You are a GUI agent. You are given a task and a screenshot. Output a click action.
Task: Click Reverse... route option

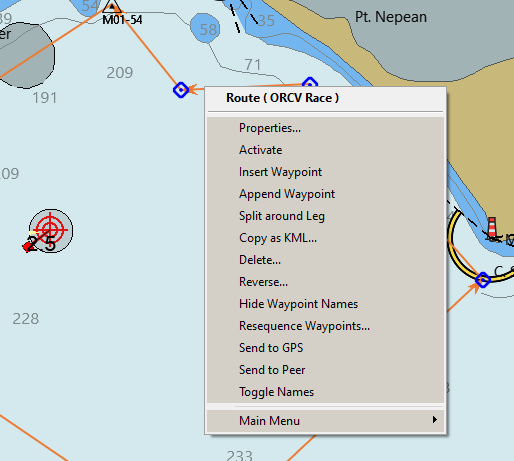pos(325,282)
